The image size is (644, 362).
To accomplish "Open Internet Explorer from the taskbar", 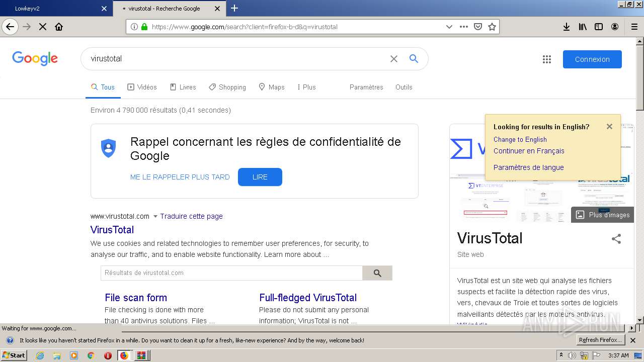I will (x=40, y=355).
